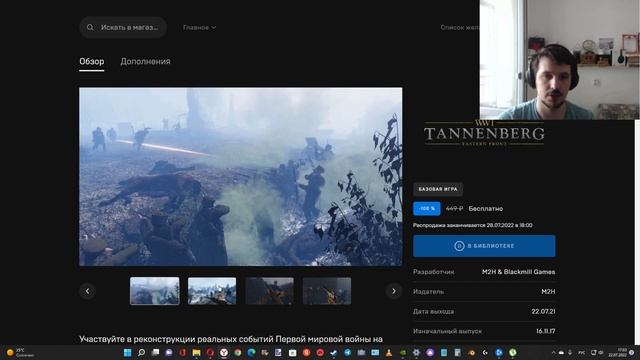Open the weather widget in taskbar
640x360 pixels.
pos(20,353)
